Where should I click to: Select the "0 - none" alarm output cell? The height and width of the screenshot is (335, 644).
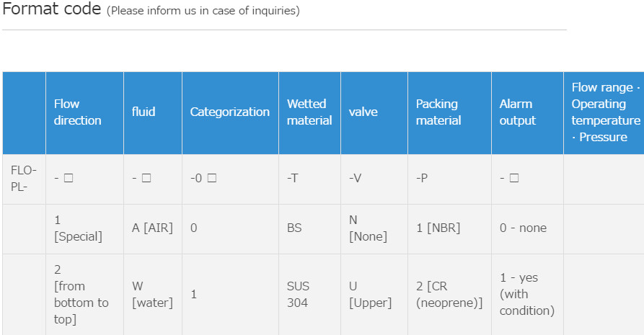pyautogui.click(x=523, y=228)
